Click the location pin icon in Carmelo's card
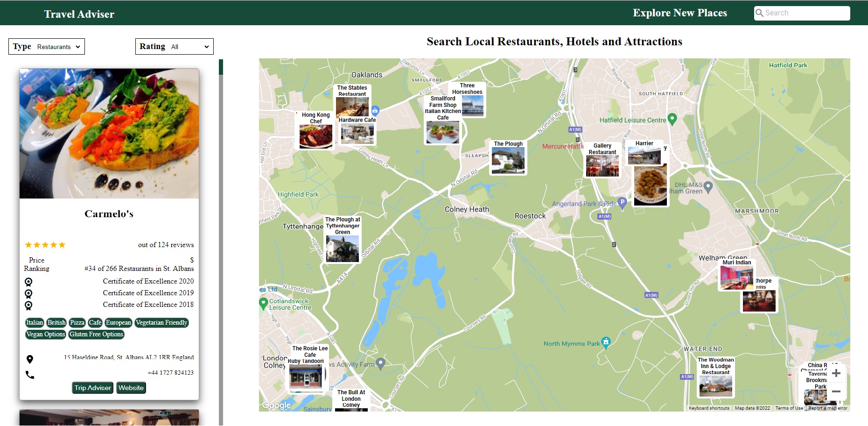Image resolution: width=868 pixels, height=426 pixels. [30, 359]
